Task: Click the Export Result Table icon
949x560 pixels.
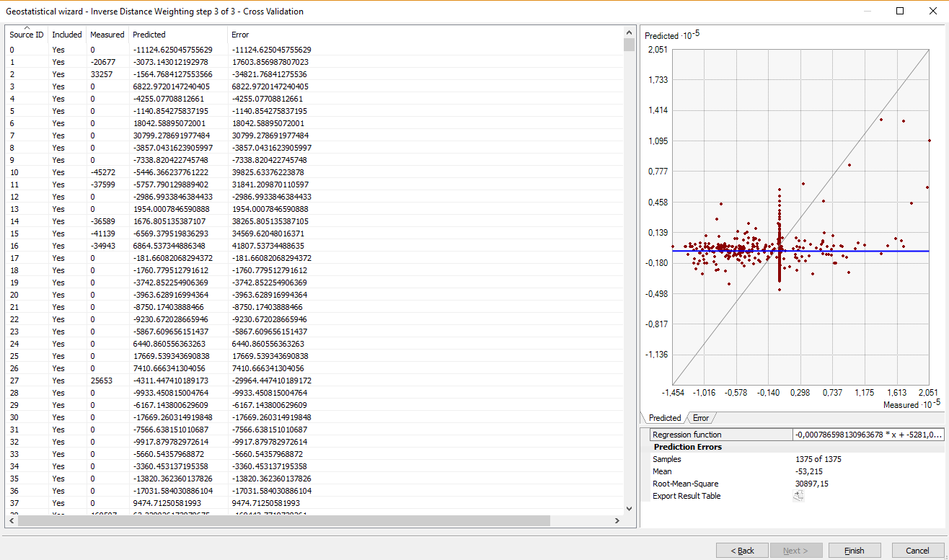Action: (x=798, y=496)
